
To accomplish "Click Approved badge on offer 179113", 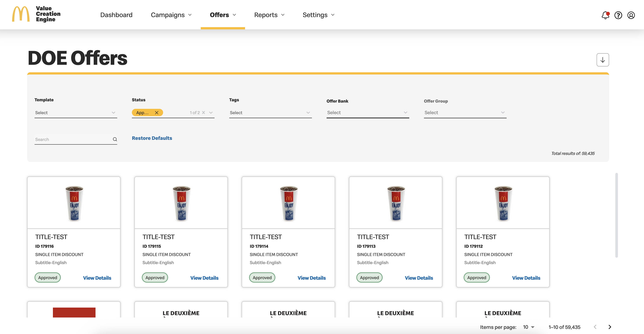I will click(x=369, y=277).
